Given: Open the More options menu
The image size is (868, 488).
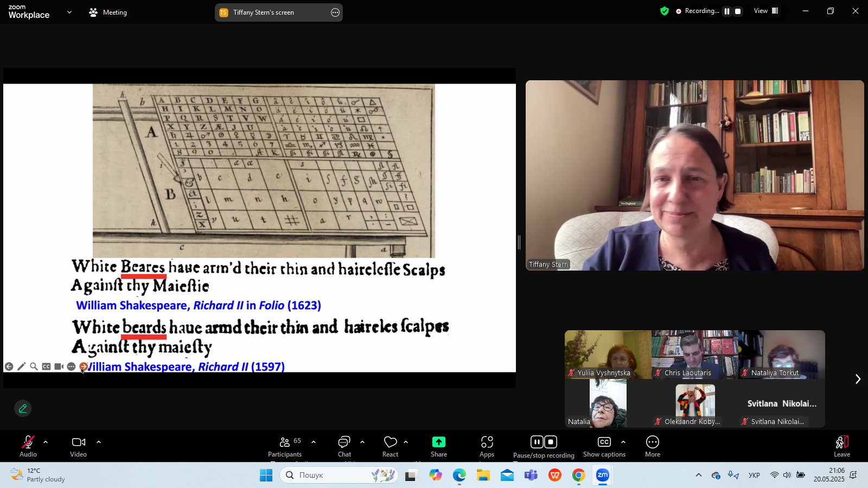Looking at the screenshot, I should 652,446.
